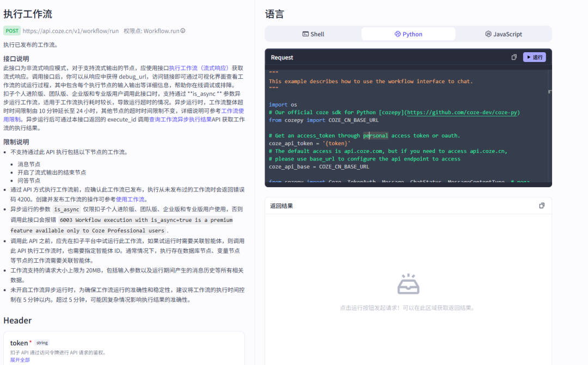The image size is (588, 365).
Task: Open the 工作流使用限制 link
Action: click(x=232, y=111)
